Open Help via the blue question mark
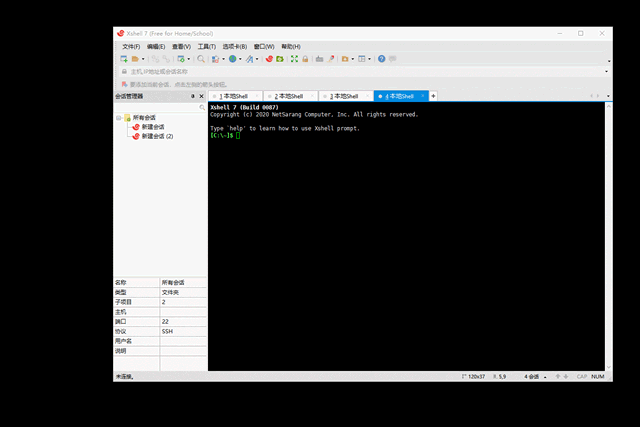The image size is (640, 427). coord(381,59)
